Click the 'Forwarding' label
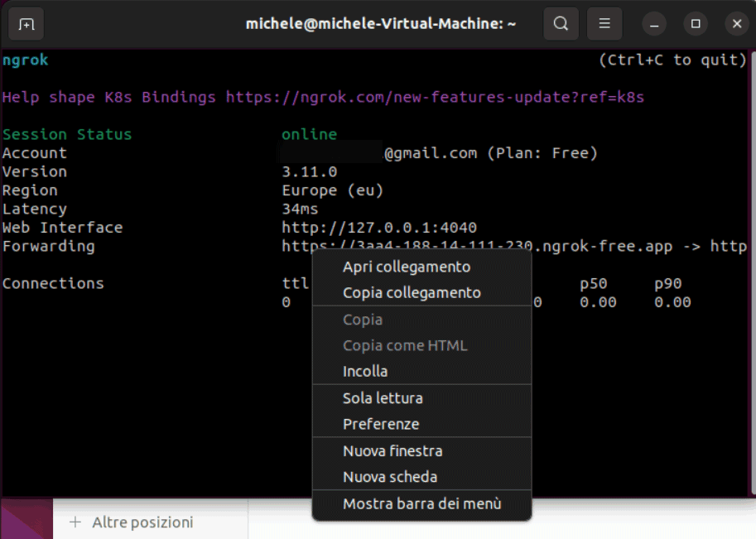 pyautogui.click(x=48, y=247)
